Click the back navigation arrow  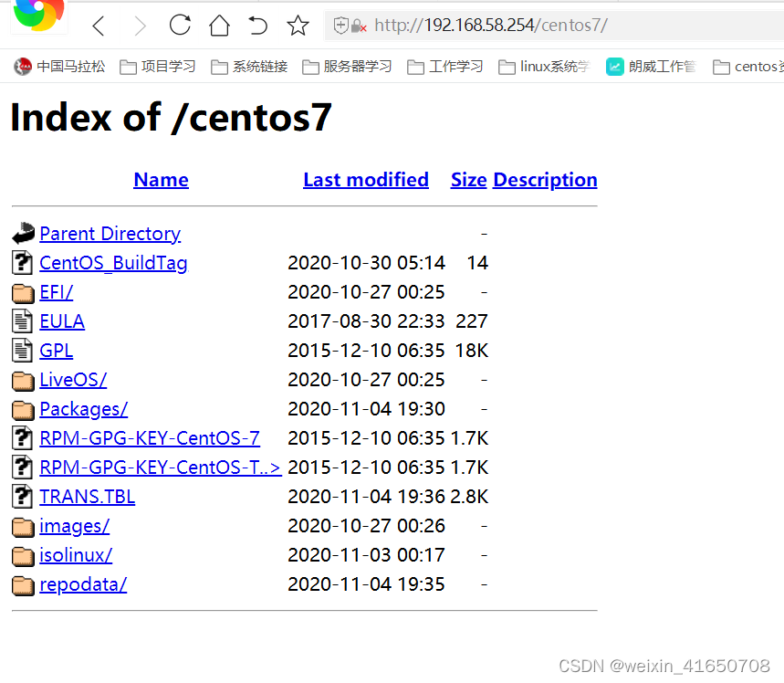(x=98, y=27)
